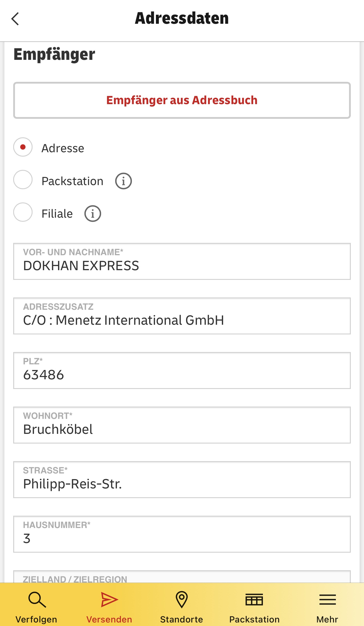Tap the Packstation locker icon
The image size is (364, 626).
[x=254, y=600]
